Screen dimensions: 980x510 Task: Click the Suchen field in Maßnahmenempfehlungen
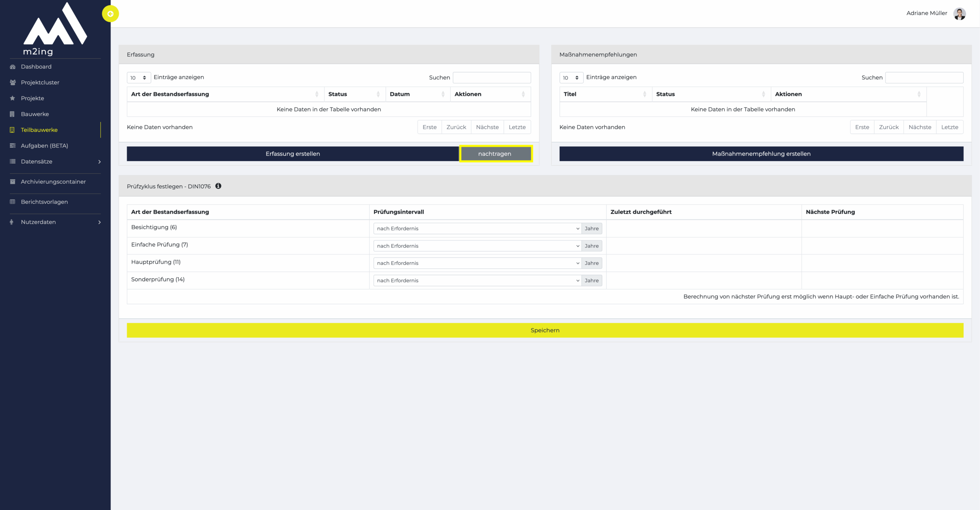click(924, 78)
